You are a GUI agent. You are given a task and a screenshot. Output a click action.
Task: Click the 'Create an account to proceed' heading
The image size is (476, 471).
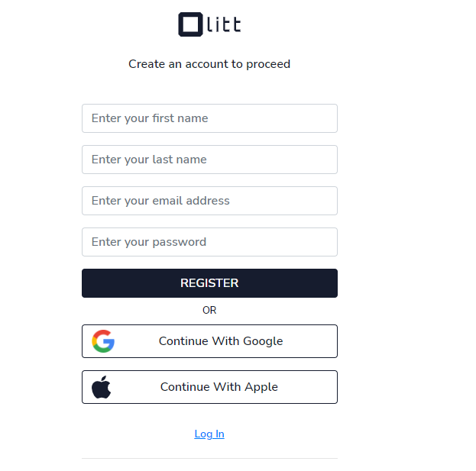(209, 64)
